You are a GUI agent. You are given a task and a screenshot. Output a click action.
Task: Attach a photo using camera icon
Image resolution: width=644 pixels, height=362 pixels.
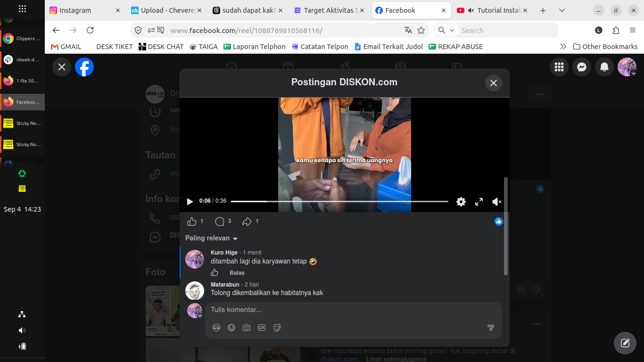point(247,328)
